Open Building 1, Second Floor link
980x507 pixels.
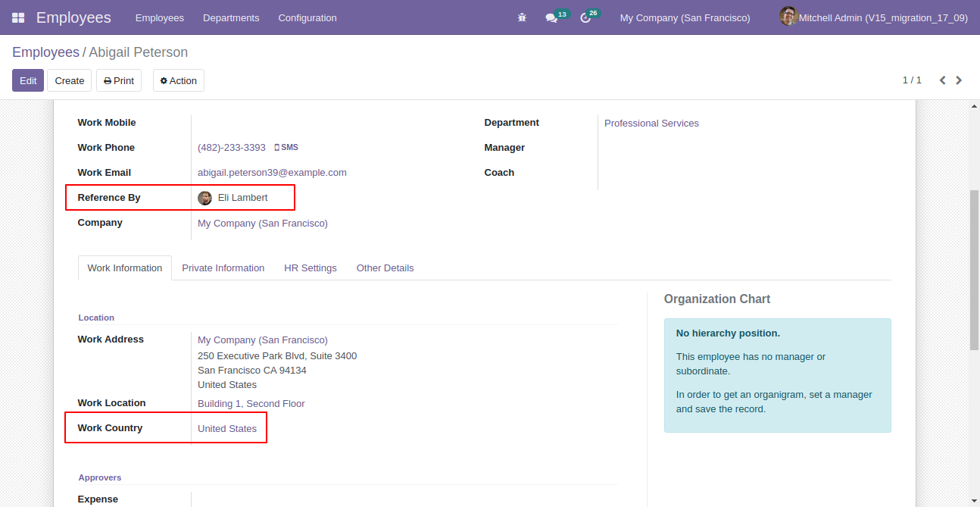pyautogui.click(x=251, y=404)
